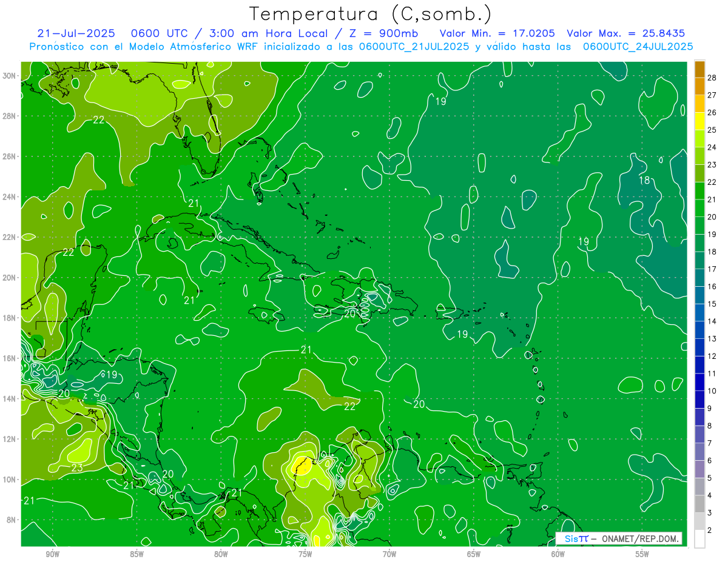Click the latitude axis label "24N"
Image resolution: width=728 pixels, height=562 pixels.
coord(10,196)
